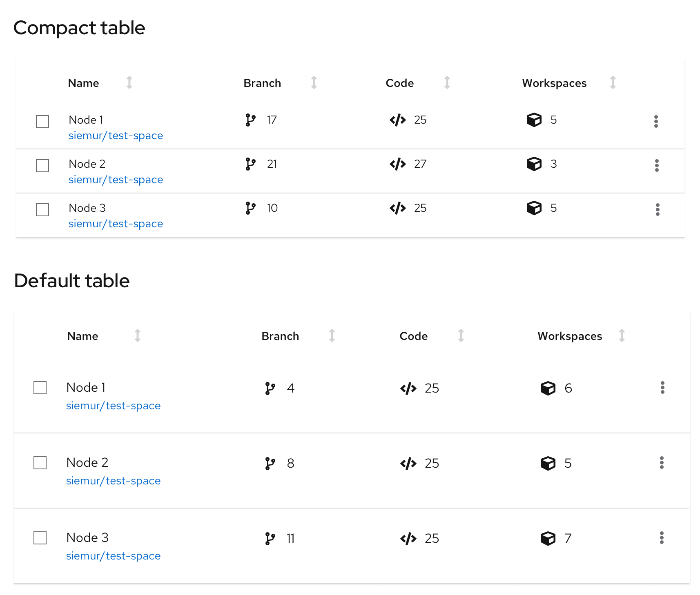Click sort arrow beside default table Branch header

click(x=332, y=335)
